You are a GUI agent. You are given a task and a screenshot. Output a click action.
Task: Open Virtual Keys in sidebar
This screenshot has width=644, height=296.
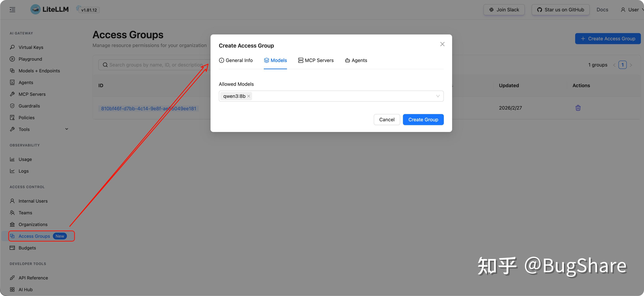31,47
